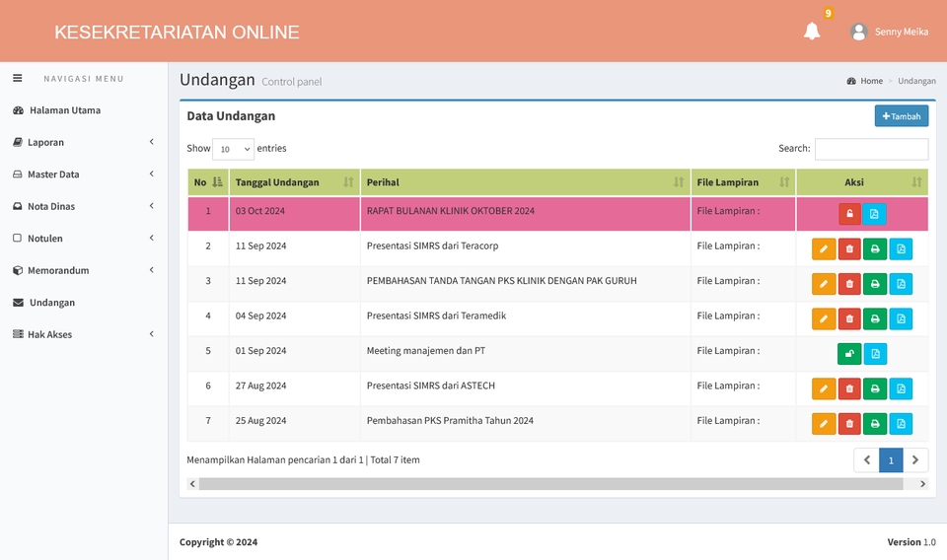The height and width of the screenshot is (560, 947).
Task: Click red lock button for RAPAT BULANAN row
Action: pos(849,214)
